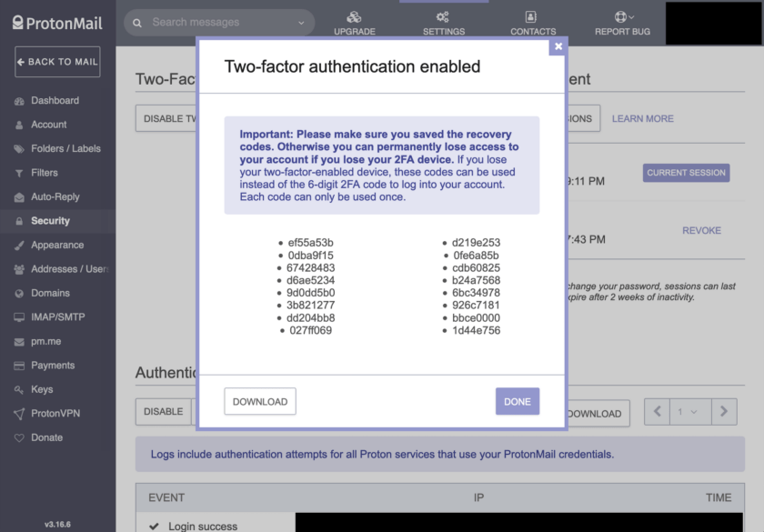The image size is (764, 532).
Task: Click the Security lock icon
Action: coord(19,221)
